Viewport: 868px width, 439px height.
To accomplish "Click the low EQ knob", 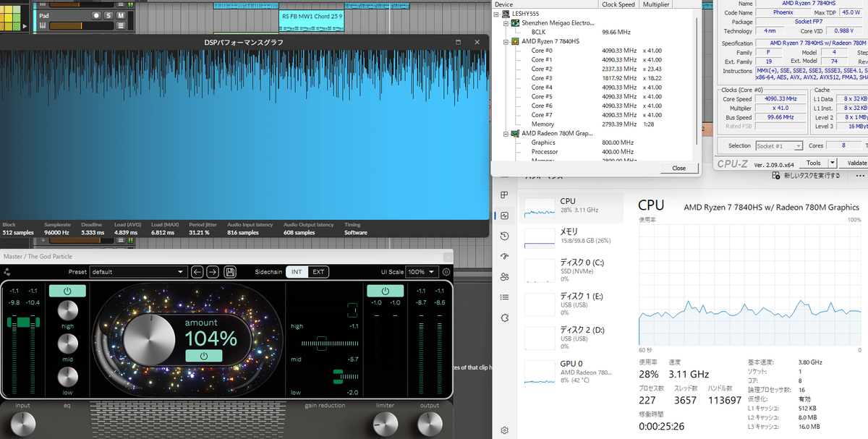I will tap(67, 377).
